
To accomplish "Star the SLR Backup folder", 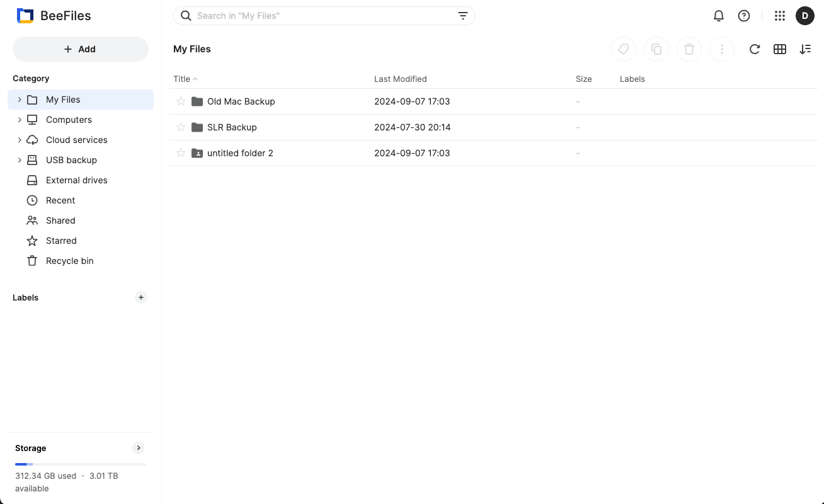I will (x=181, y=127).
